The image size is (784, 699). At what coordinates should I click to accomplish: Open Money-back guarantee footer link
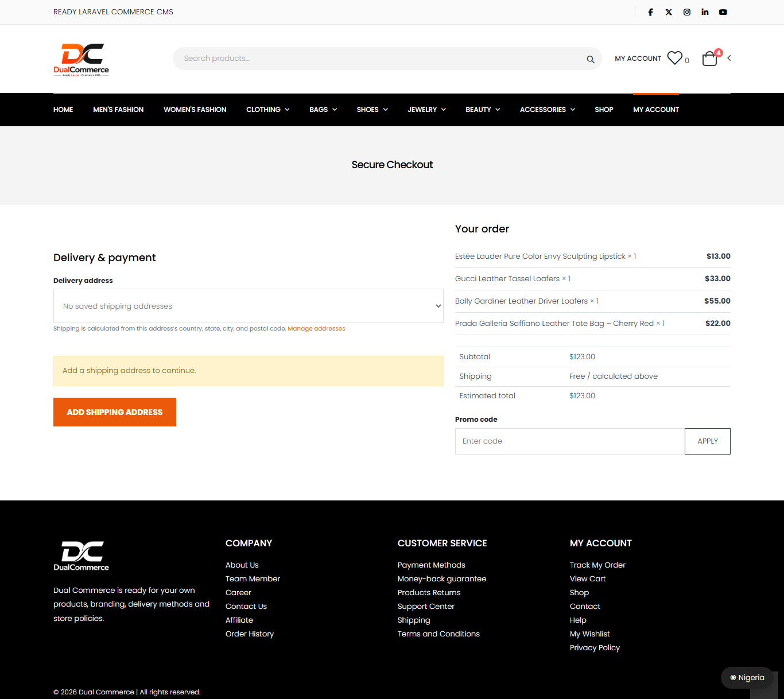coord(442,579)
